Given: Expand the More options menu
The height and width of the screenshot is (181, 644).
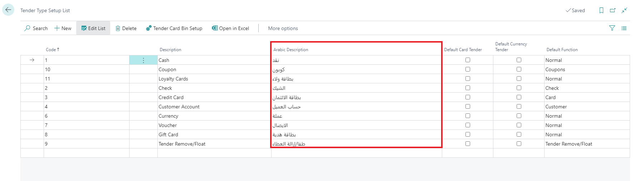Looking at the screenshot, I should [x=283, y=28].
